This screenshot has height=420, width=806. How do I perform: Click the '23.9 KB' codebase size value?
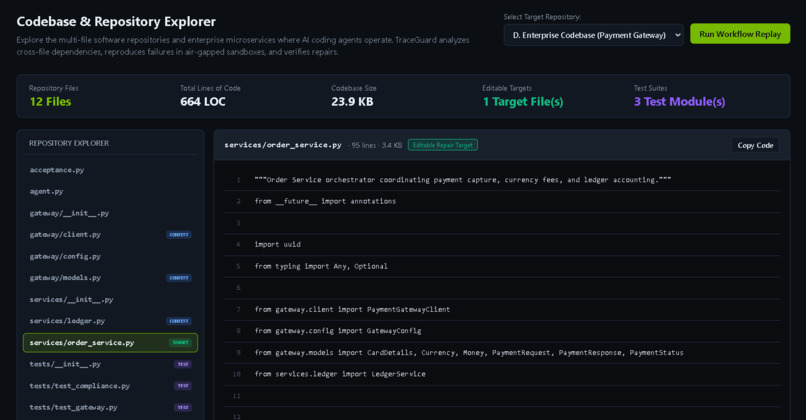click(x=352, y=102)
